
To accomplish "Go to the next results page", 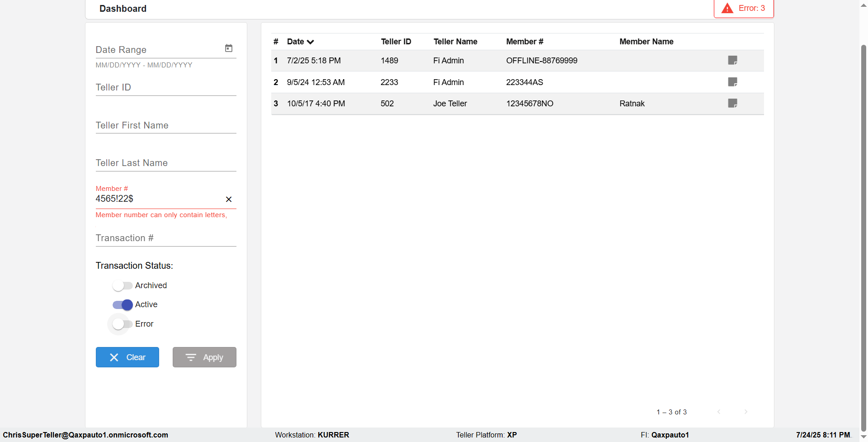I will (x=746, y=412).
